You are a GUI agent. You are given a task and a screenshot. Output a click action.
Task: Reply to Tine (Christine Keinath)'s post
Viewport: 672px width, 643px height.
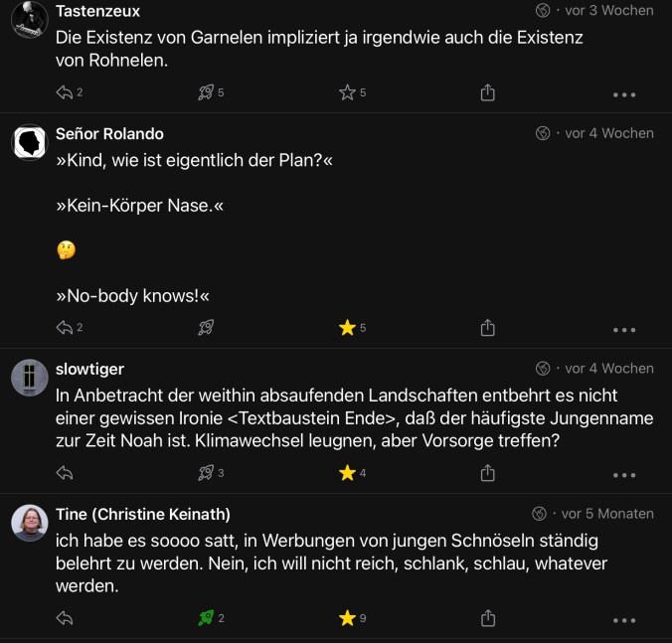click(x=66, y=618)
